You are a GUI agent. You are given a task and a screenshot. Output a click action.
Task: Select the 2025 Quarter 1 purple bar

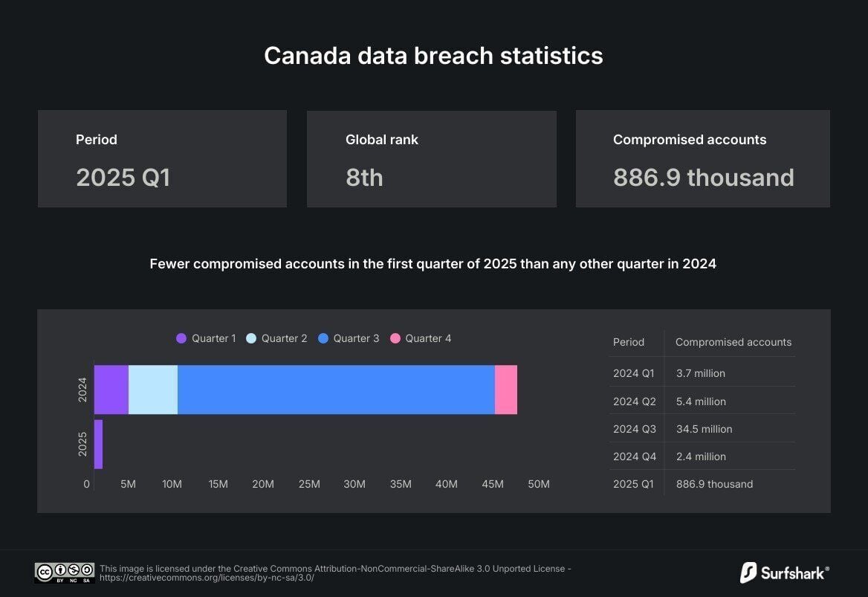98,445
